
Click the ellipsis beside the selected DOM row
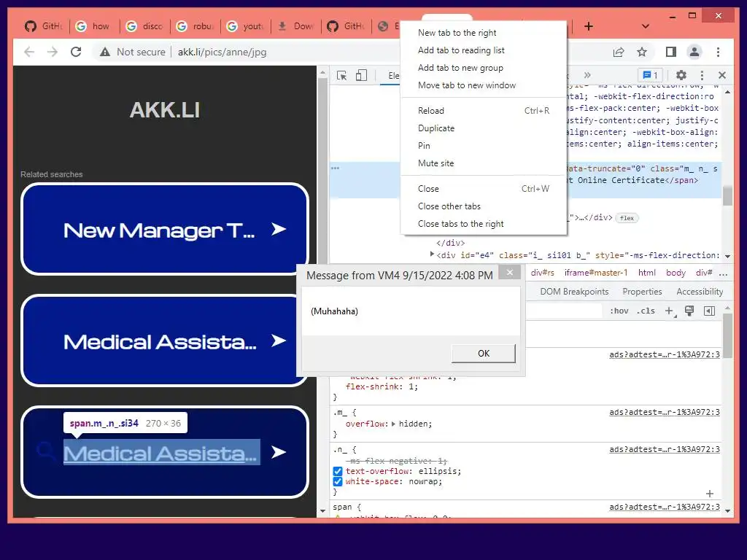pyautogui.click(x=336, y=168)
